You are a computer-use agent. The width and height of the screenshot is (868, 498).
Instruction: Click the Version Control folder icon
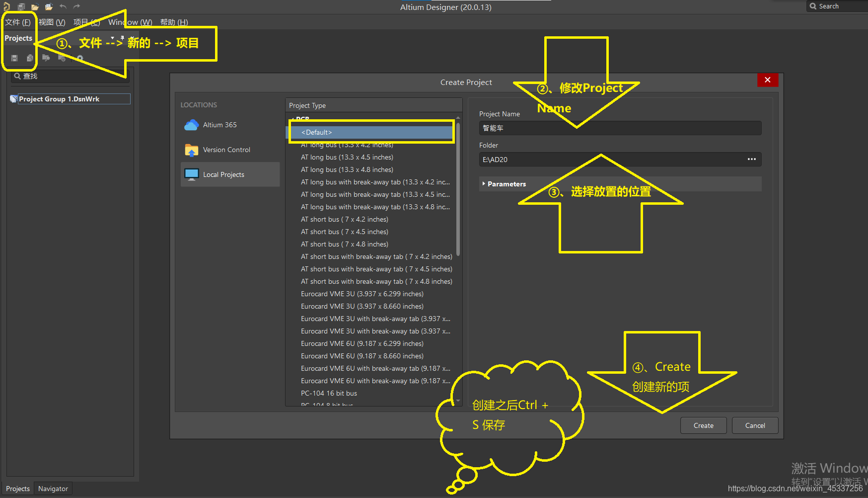pyautogui.click(x=191, y=150)
